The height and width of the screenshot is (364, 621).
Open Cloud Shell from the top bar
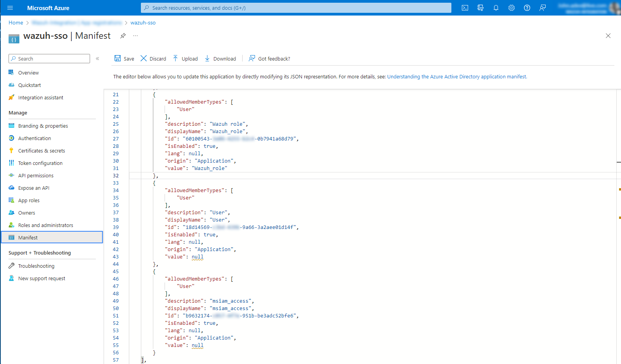tap(465, 8)
